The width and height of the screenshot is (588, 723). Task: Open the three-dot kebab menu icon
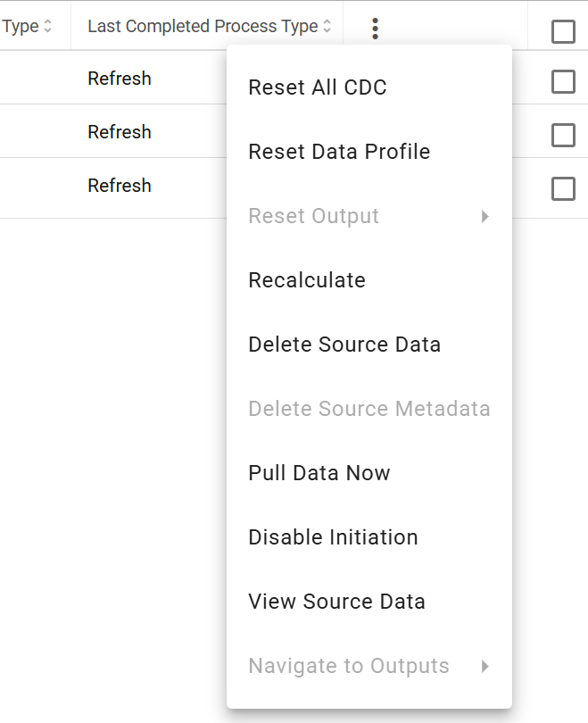pyautogui.click(x=375, y=29)
